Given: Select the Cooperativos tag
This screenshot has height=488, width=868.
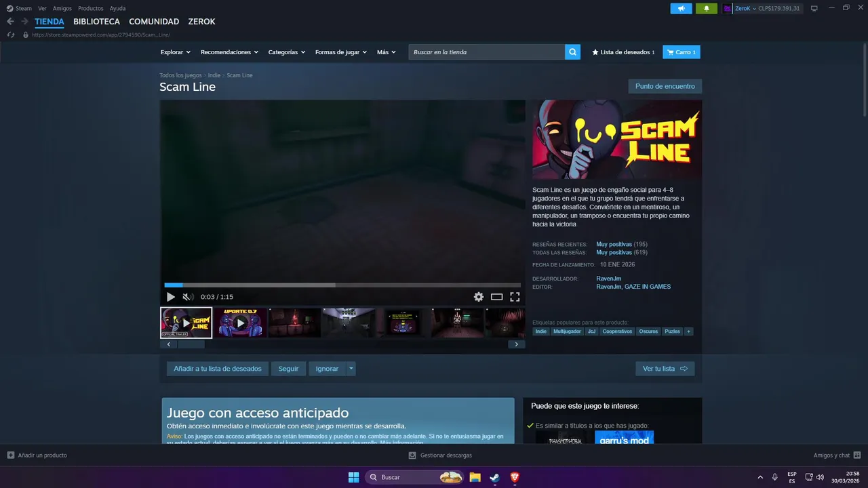Looking at the screenshot, I should tap(618, 331).
